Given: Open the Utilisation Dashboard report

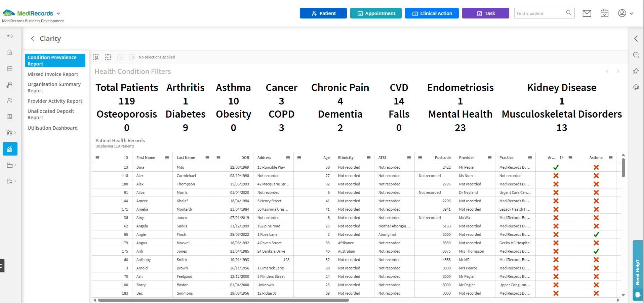Looking at the screenshot, I should [52, 128].
